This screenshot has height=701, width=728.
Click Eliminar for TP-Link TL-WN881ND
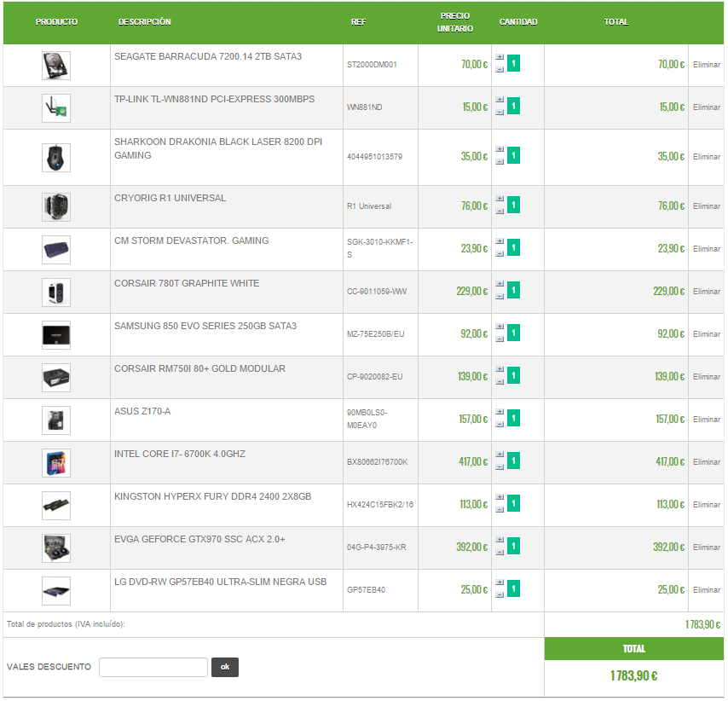pos(707,107)
